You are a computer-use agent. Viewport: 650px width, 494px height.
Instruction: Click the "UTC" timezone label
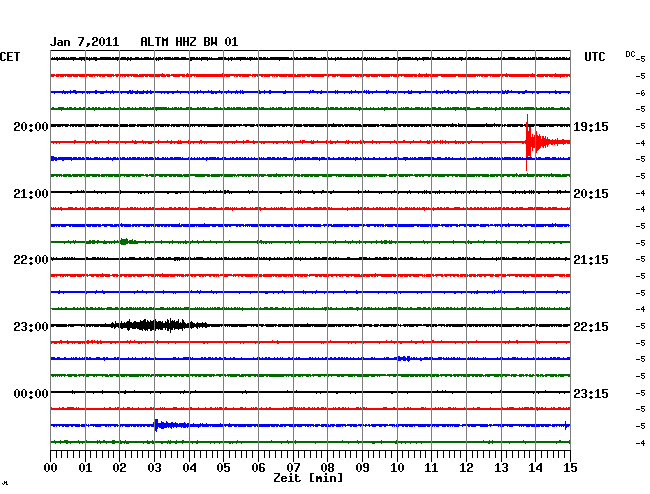tap(595, 57)
